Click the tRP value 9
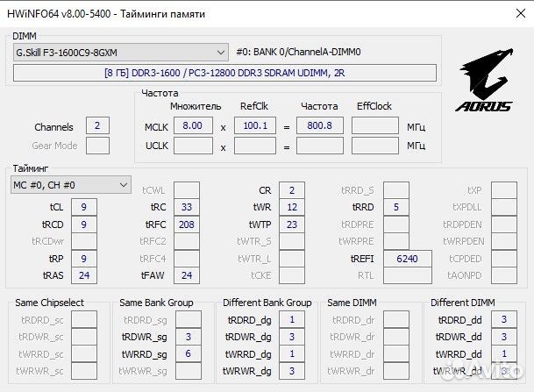 pos(84,259)
